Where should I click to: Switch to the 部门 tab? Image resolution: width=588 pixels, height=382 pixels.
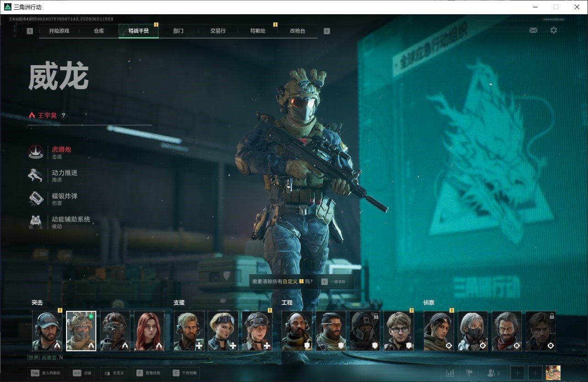click(x=178, y=31)
